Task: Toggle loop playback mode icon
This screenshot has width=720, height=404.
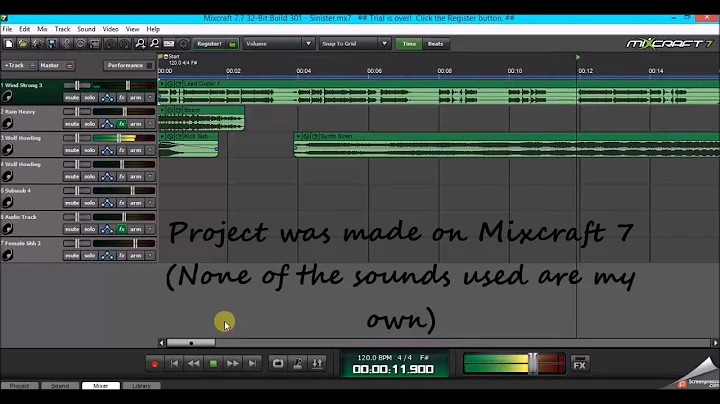Action: coord(278,364)
